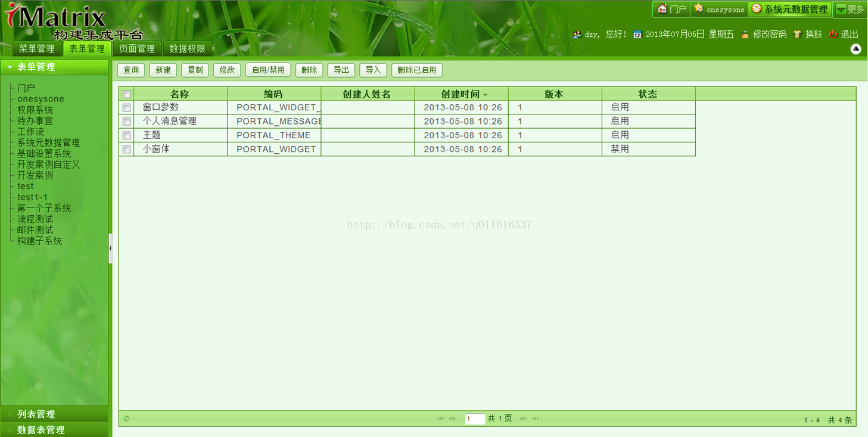Check the 主题 row checkbox
Screen dimensions: 868x437
(x=126, y=135)
